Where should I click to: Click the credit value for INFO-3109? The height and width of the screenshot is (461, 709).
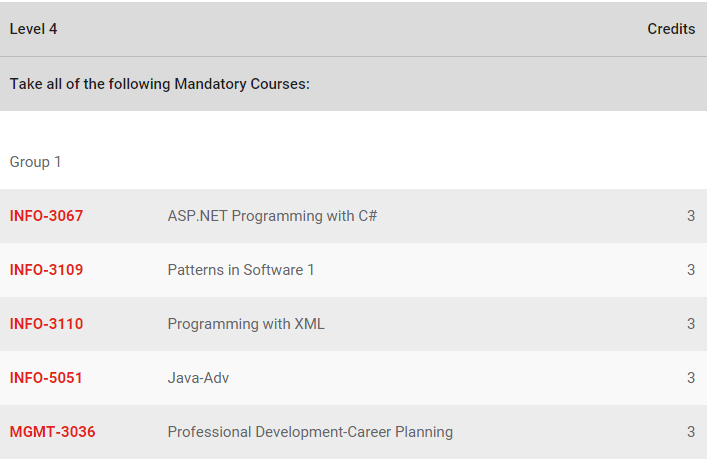[691, 270]
